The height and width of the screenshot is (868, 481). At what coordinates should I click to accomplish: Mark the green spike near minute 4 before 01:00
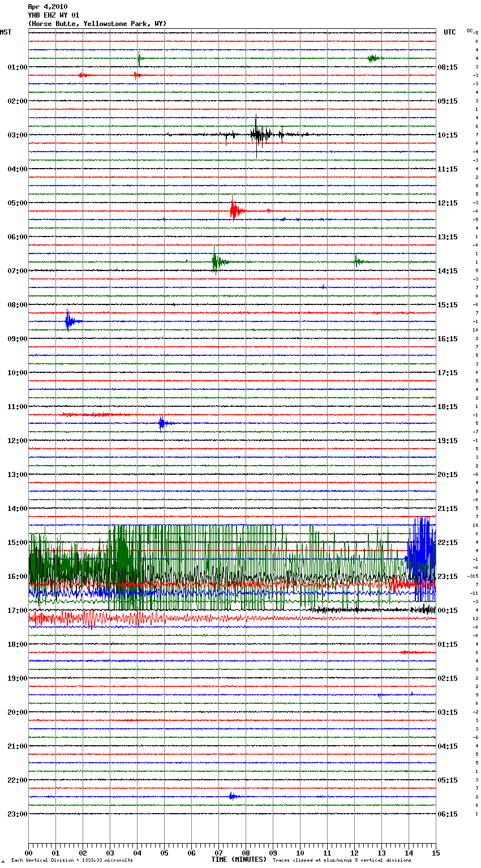pos(139,58)
